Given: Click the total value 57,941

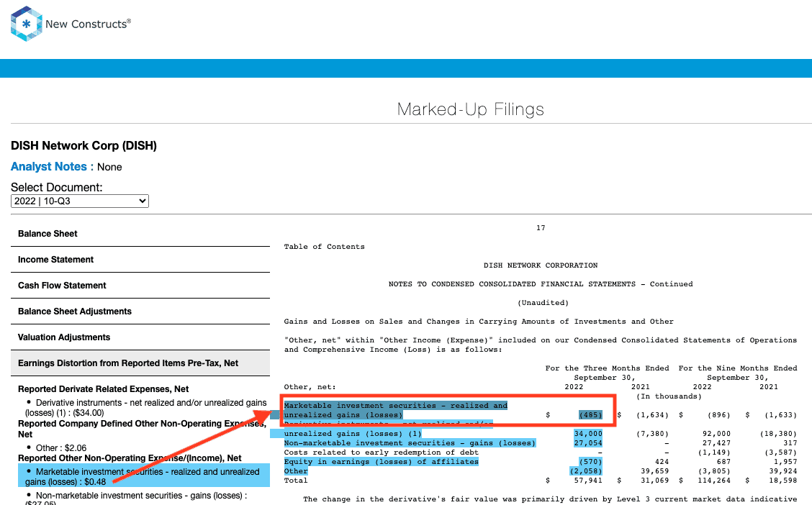Looking at the screenshot, I should tap(588, 480).
